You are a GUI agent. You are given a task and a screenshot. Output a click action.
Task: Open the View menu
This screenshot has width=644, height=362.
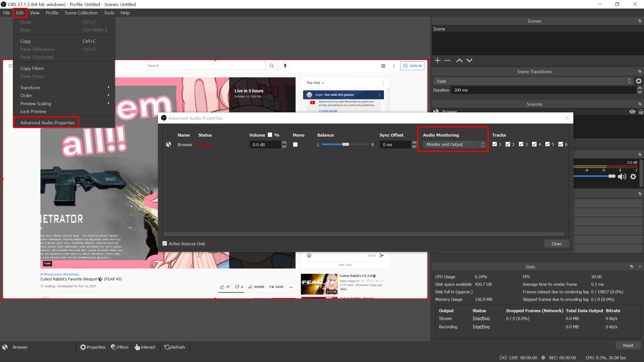click(x=35, y=13)
